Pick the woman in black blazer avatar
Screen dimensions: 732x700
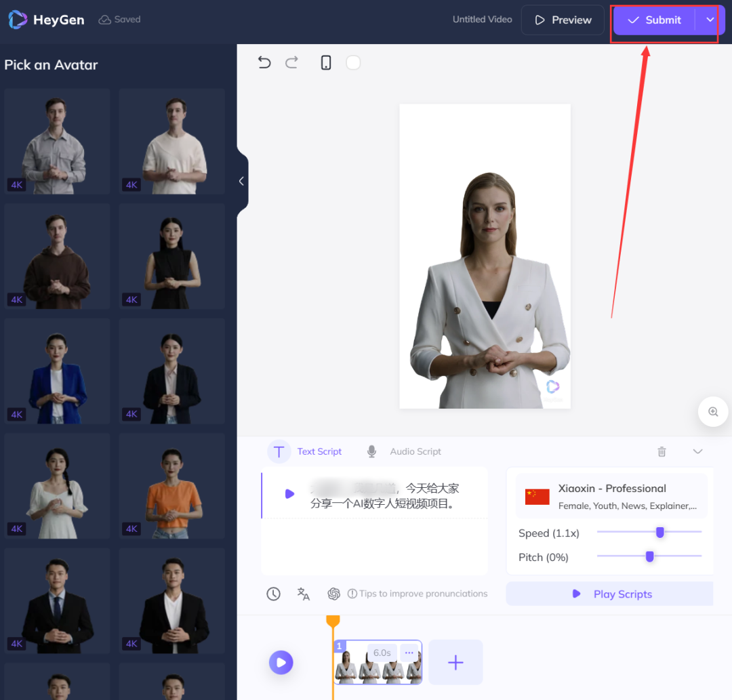click(171, 371)
